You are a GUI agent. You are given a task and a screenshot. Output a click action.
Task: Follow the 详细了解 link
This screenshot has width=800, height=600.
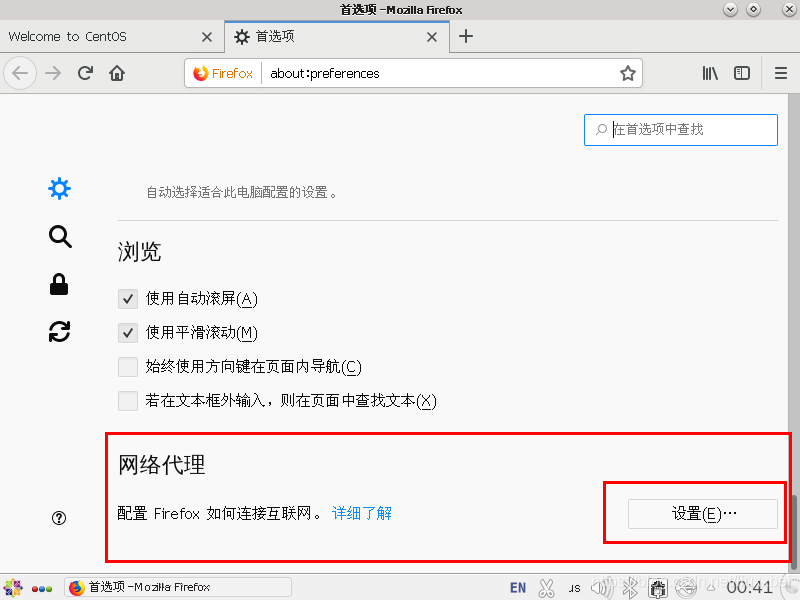click(362, 513)
